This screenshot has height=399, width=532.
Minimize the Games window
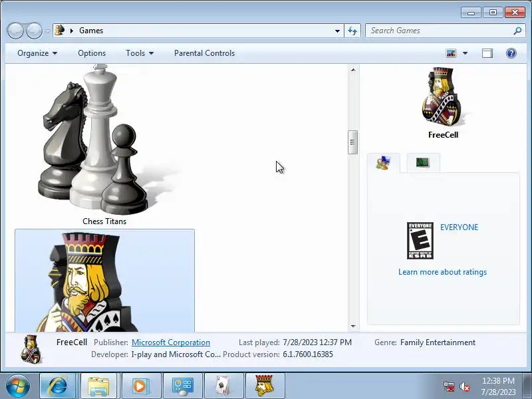[x=471, y=13]
